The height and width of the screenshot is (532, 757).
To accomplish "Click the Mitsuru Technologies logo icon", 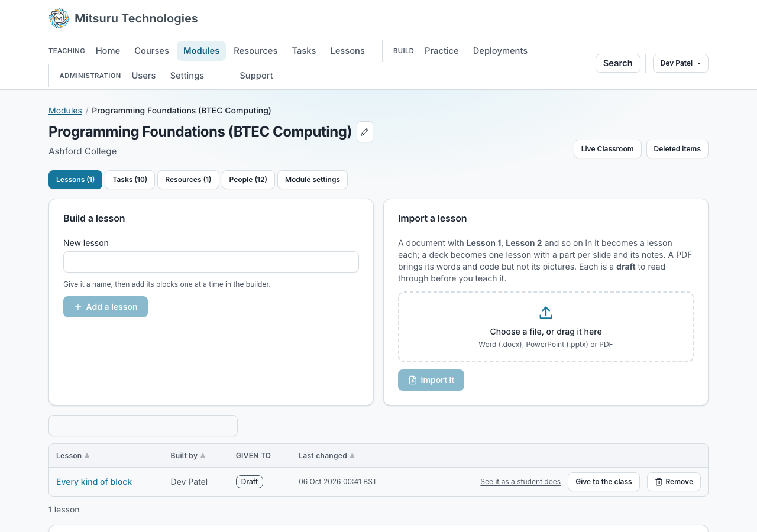I will tap(59, 18).
